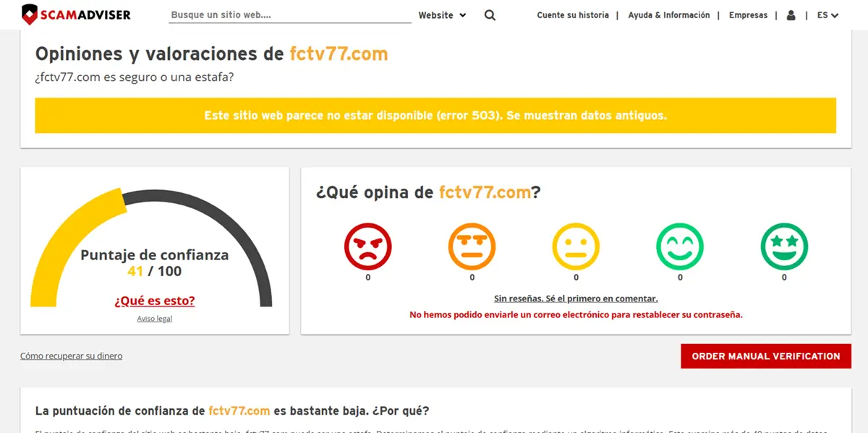Click the ORDER MANUAL VERIFICATION button
The width and height of the screenshot is (868, 433).
click(765, 356)
